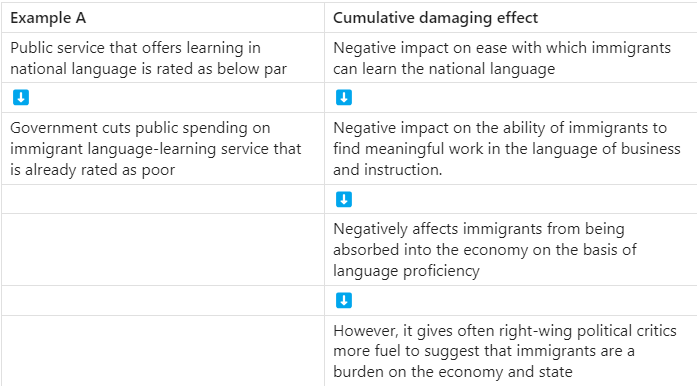Click 'Government cuts public spending' cell

pos(163,149)
